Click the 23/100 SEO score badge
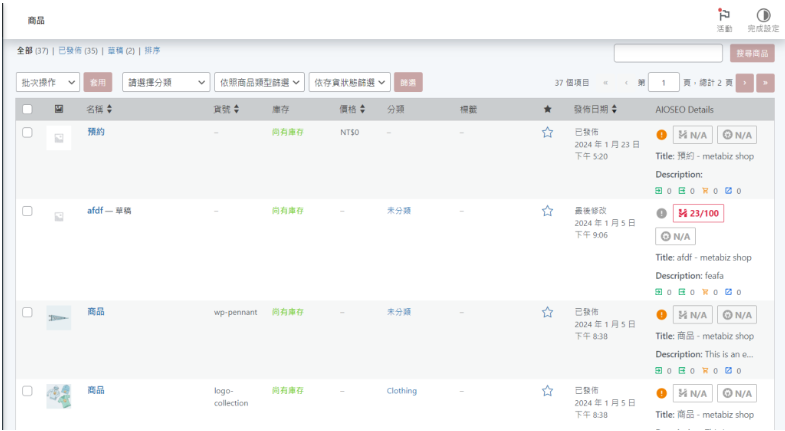Screen dimensions: 785x431 pos(698,213)
